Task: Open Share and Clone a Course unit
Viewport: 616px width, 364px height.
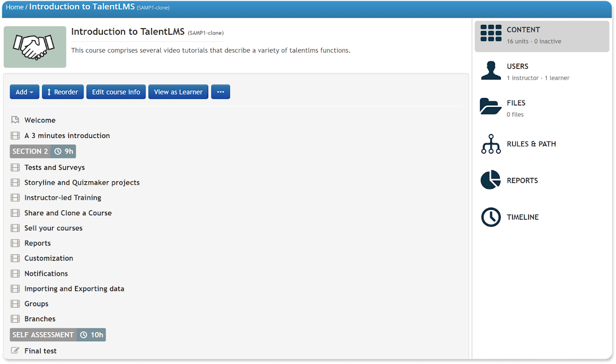Action: (x=68, y=213)
